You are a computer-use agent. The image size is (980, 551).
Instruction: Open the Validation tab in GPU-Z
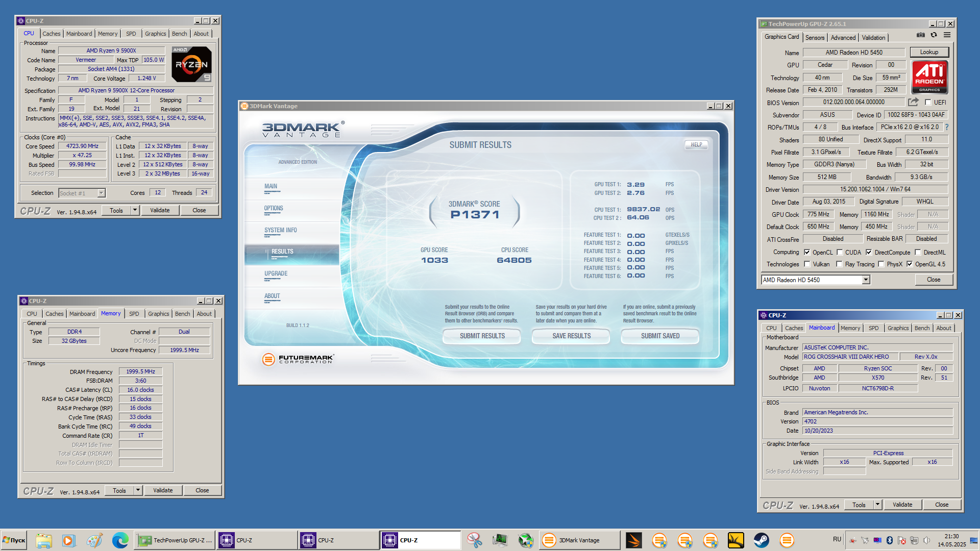pyautogui.click(x=873, y=38)
